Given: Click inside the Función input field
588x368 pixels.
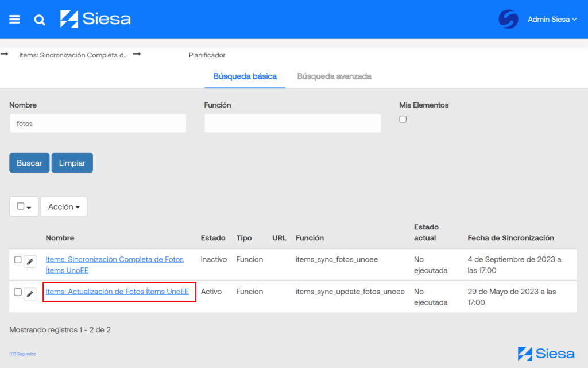Looking at the screenshot, I should tap(293, 123).
